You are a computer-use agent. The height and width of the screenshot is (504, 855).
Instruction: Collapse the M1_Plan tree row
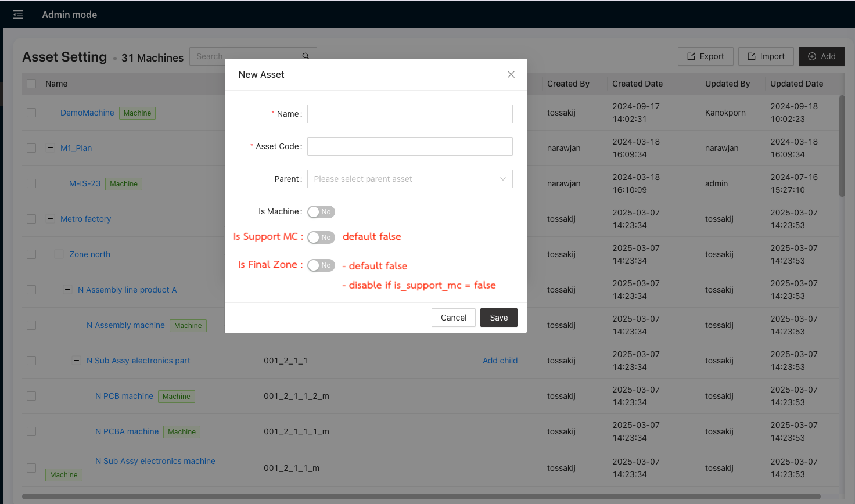(51, 148)
